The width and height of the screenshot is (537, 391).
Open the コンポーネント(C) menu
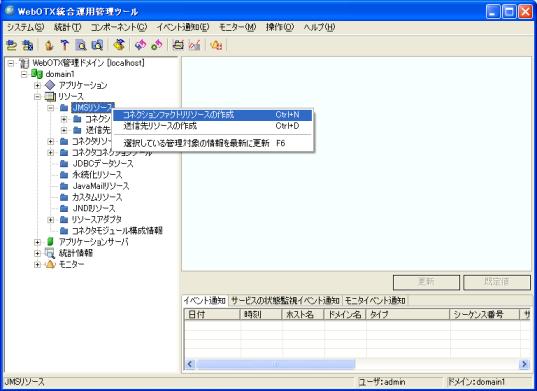(119, 27)
